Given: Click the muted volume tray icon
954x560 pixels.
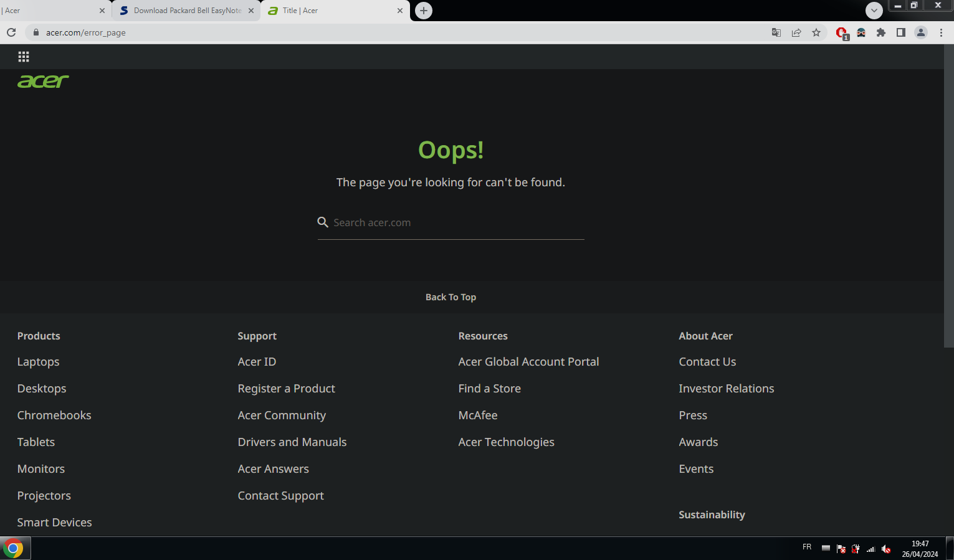Looking at the screenshot, I should (886, 549).
